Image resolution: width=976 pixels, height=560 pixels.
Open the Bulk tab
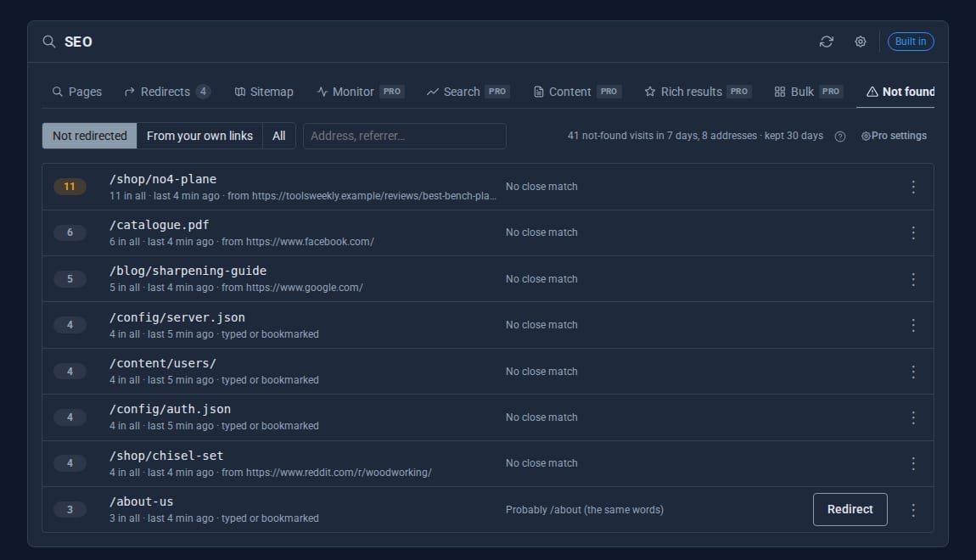[809, 92]
